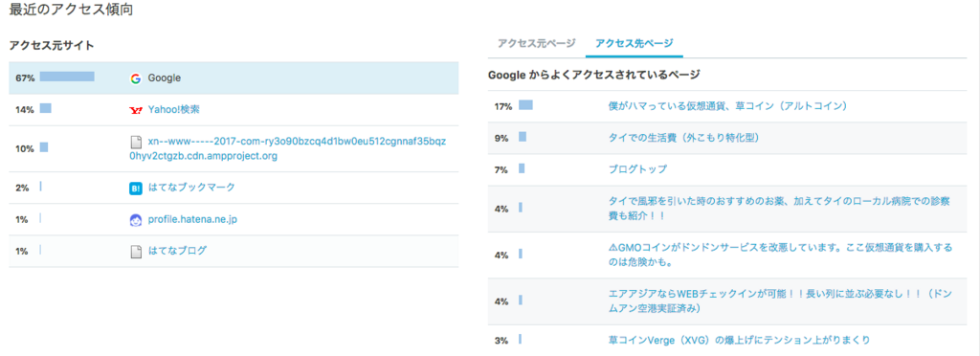
Task: Open the タイでの生活費 article link
Action: point(683,138)
